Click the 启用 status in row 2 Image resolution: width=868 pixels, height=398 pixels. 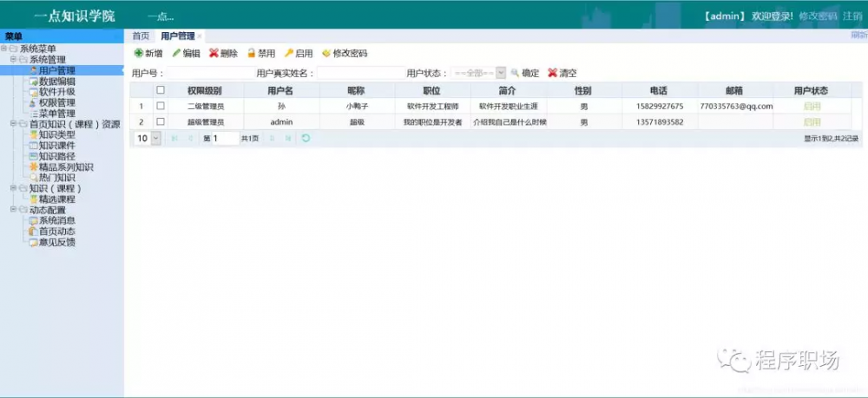pyautogui.click(x=812, y=122)
